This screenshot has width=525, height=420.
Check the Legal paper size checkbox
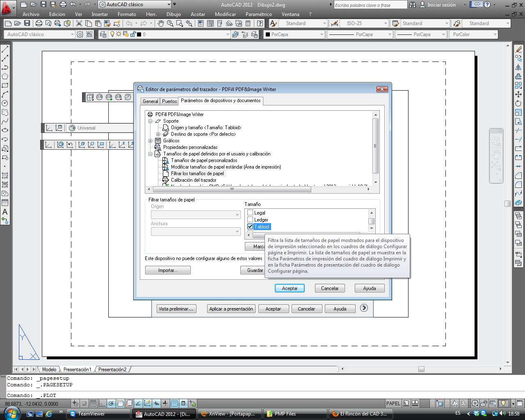250,213
